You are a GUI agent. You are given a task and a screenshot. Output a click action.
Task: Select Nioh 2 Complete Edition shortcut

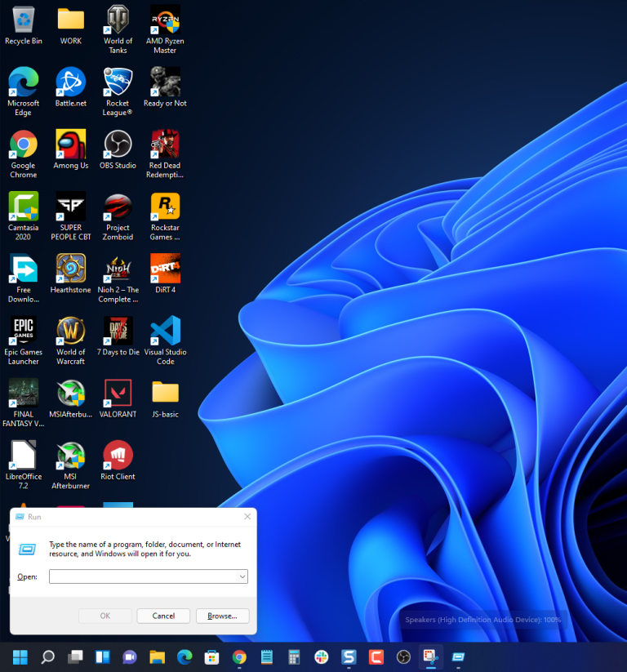[118, 278]
